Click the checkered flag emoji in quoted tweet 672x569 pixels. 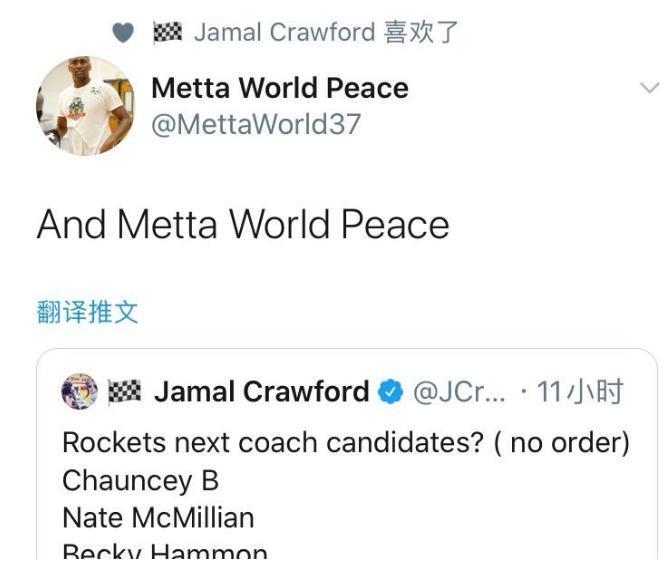[124, 391]
